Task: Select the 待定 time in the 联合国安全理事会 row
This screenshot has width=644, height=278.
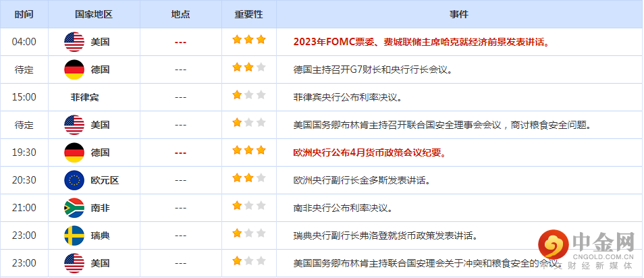Action: pyautogui.click(x=24, y=125)
